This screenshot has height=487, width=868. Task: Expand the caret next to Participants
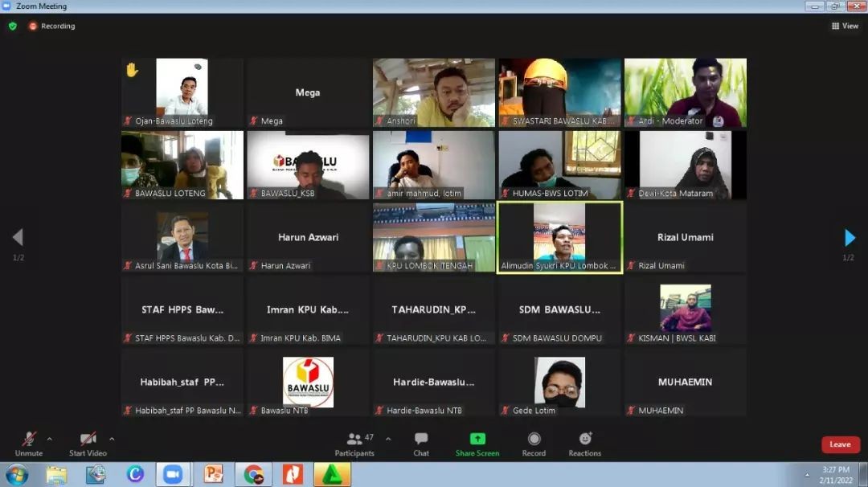point(388,439)
